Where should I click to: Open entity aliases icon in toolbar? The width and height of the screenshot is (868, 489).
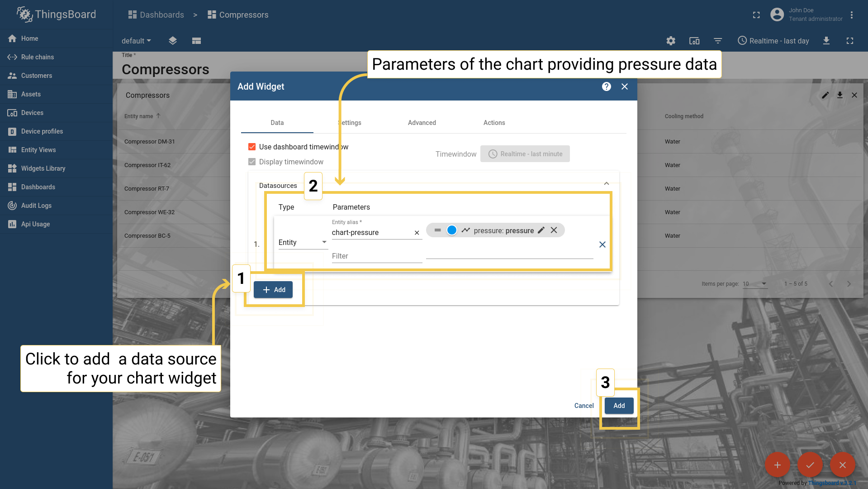[x=694, y=41]
